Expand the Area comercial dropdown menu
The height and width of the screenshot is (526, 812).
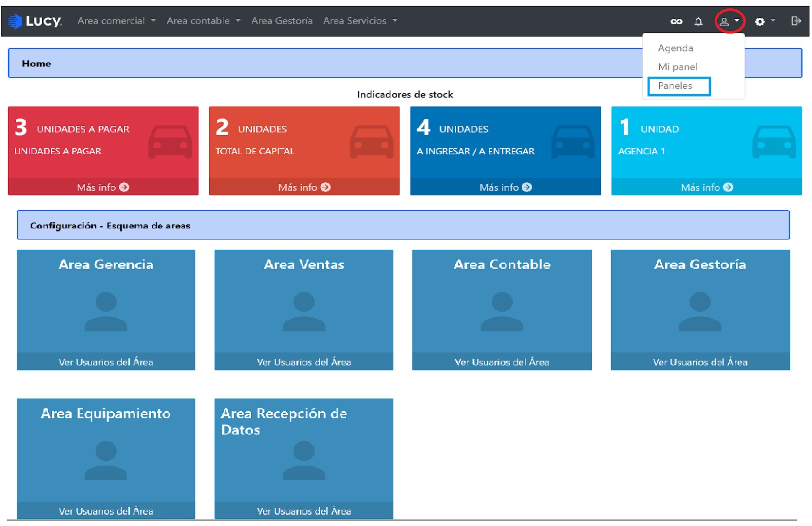[117, 21]
